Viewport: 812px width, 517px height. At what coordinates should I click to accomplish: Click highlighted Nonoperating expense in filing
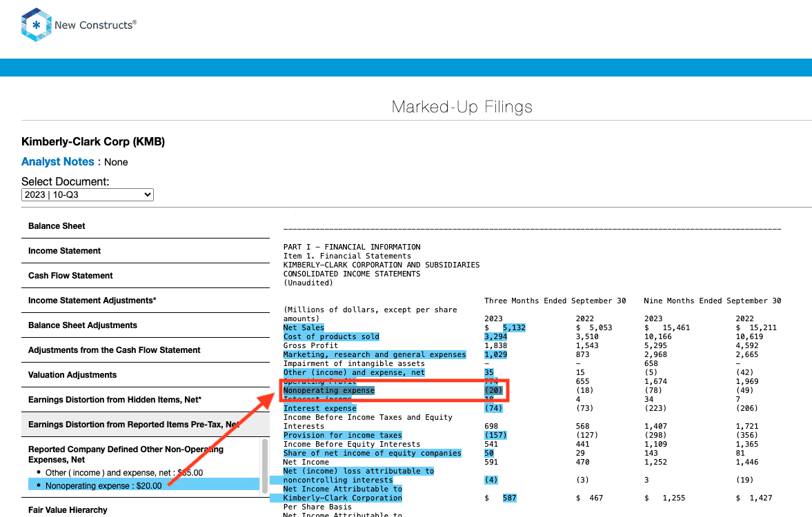[x=329, y=390]
